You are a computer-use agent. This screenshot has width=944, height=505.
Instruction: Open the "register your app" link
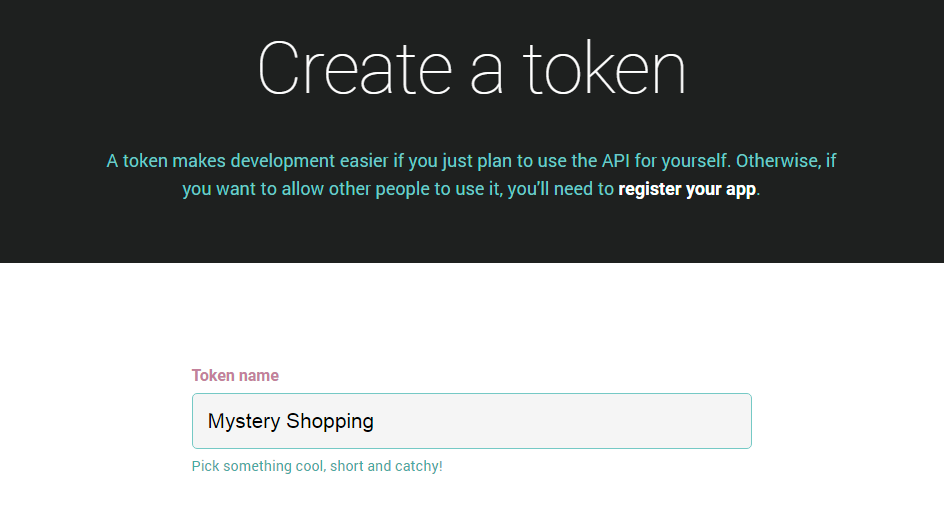coord(687,189)
